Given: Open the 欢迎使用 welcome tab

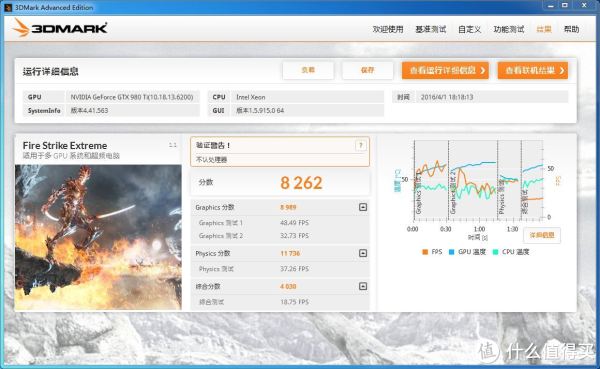Looking at the screenshot, I should click(388, 29).
